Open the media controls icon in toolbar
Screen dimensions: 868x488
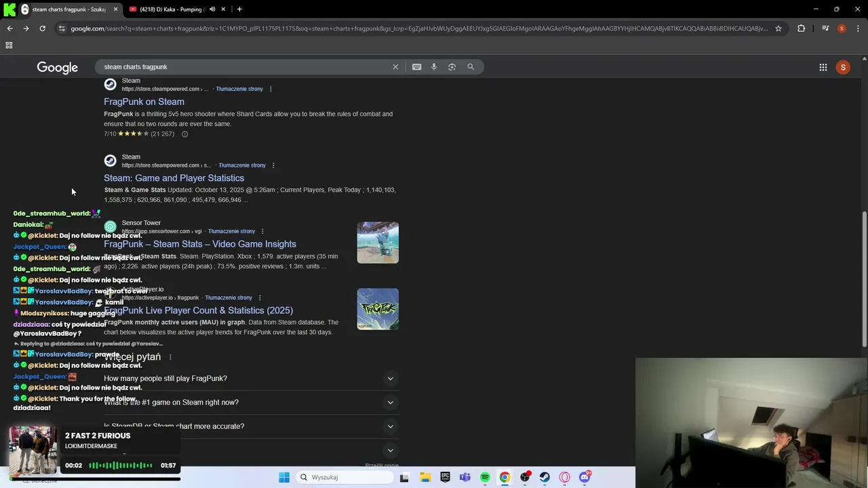[825, 28]
